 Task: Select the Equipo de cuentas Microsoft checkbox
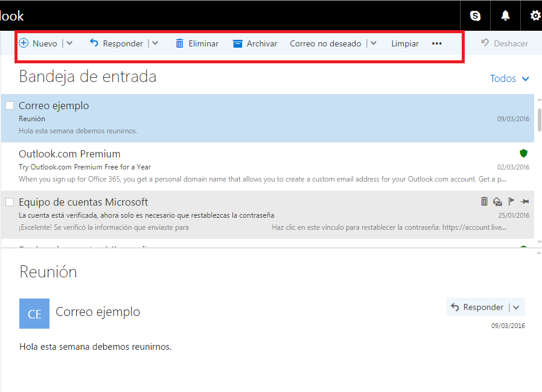(9, 202)
